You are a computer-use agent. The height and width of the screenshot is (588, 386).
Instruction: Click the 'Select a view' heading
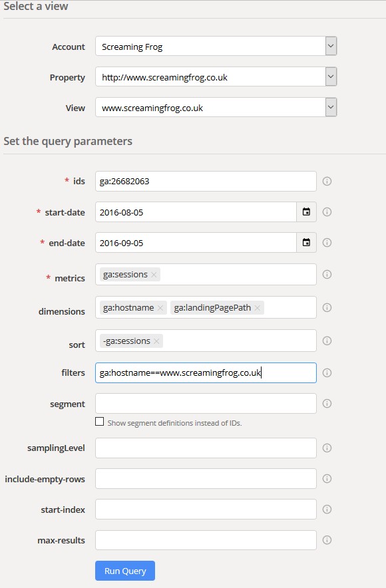point(36,7)
